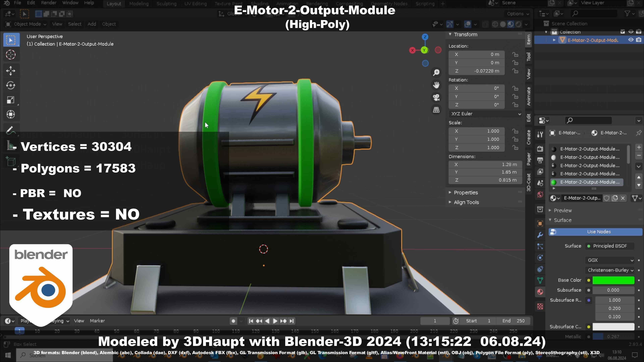This screenshot has height=362, width=644.
Task: Toggle lock for Scale Y
Action: tap(515, 139)
